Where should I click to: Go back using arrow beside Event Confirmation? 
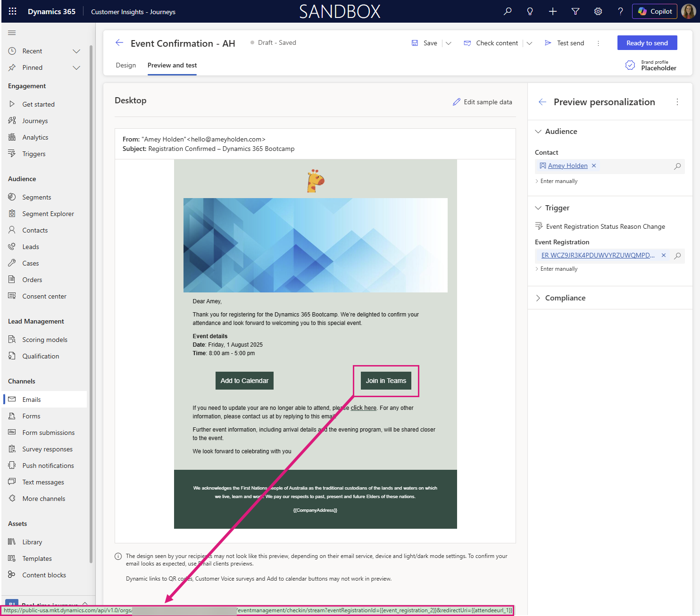[x=119, y=43]
